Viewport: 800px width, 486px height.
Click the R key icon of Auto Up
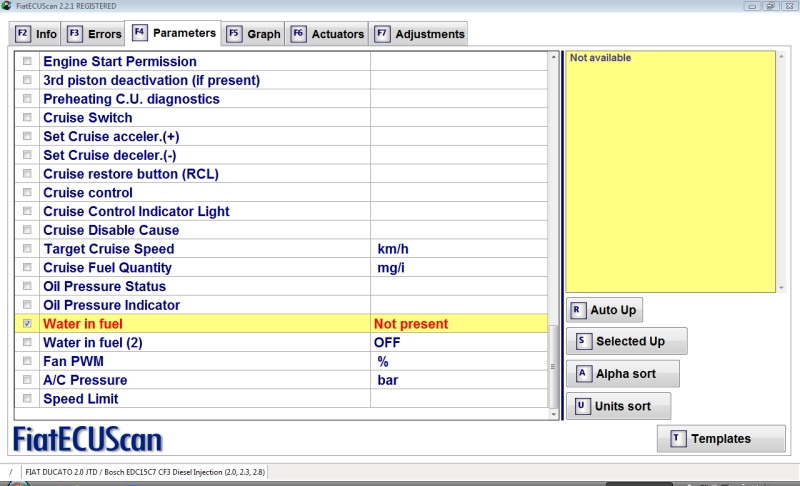pyautogui.click(x=578, y=310)
